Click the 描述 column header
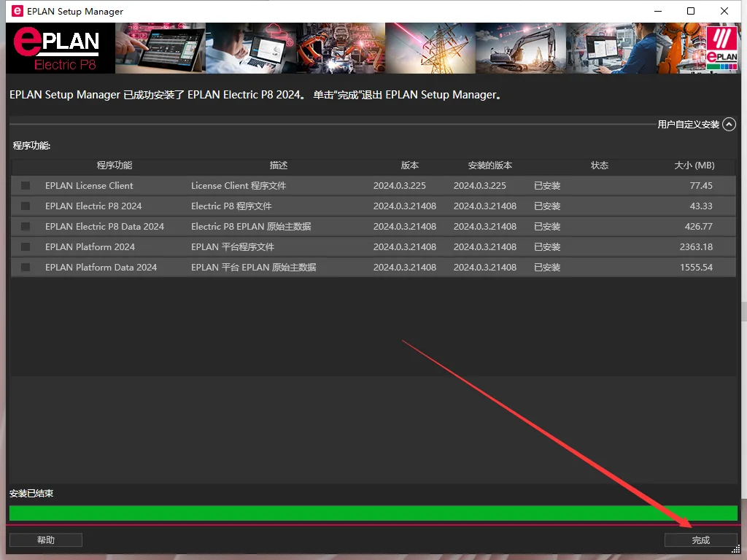 [x=279, y=166]
